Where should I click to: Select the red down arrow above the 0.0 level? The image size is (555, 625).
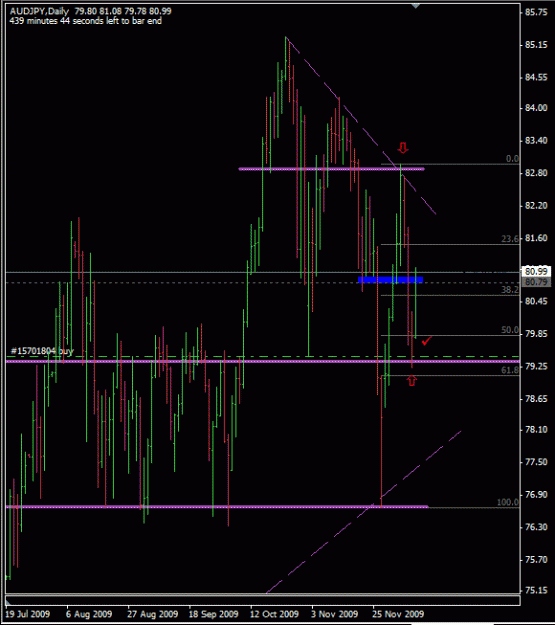403,148
